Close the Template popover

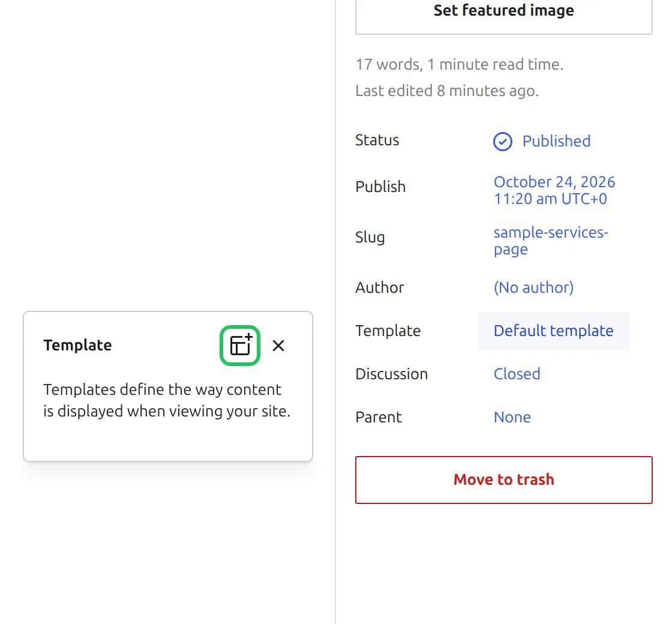[278, 346]
